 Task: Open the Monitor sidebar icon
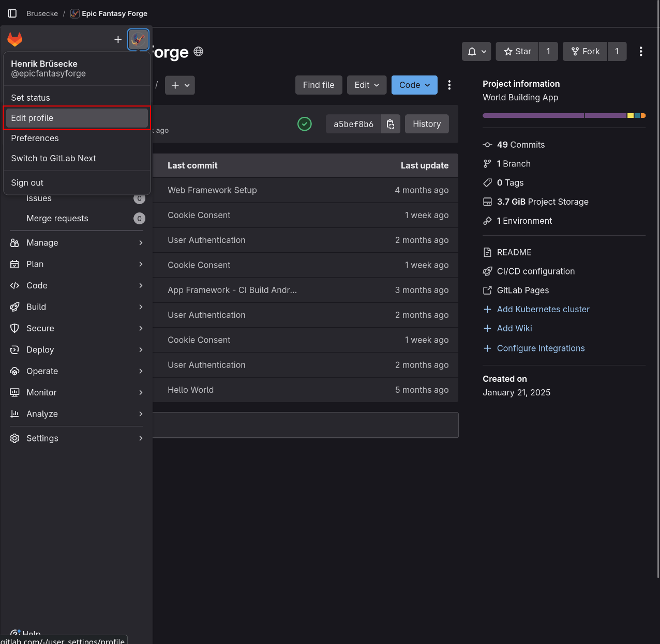point(14,392)
